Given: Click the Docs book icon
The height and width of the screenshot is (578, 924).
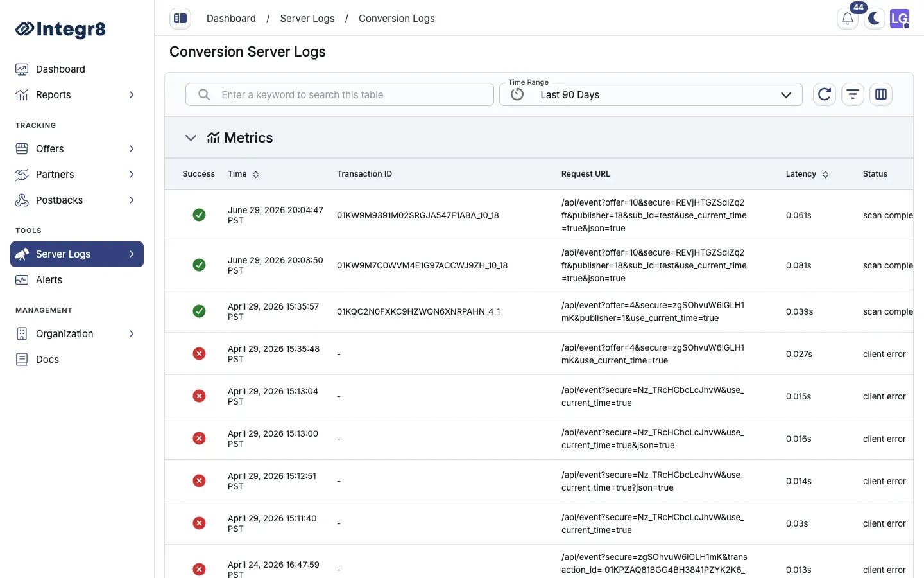Looking at the screenshot, I should pyautogui.click(x=22, y=359).
